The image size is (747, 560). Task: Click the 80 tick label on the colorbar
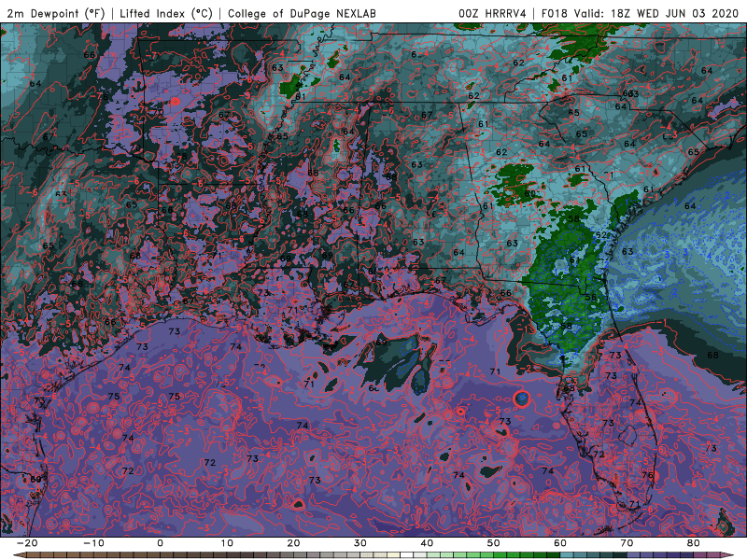pyautogui.click(x=694, y=543)
